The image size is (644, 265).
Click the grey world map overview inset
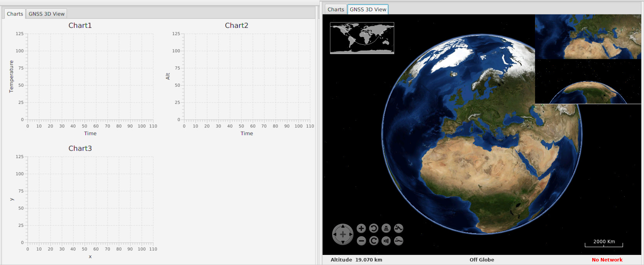click(362, 38)
